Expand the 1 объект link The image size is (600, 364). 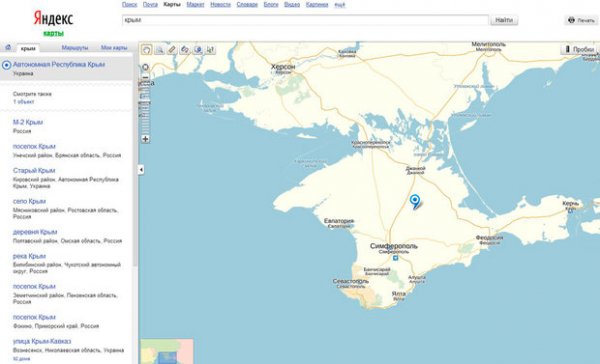tap(23, 102)
